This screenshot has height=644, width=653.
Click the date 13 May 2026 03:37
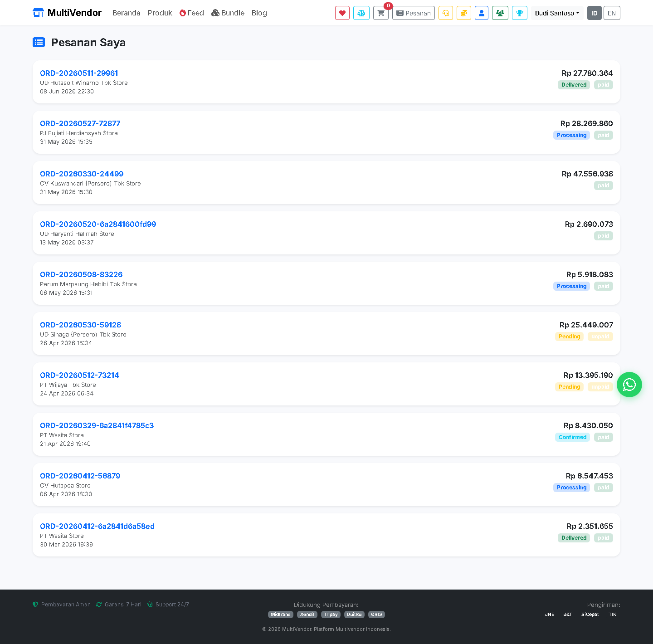coord(67,243)
